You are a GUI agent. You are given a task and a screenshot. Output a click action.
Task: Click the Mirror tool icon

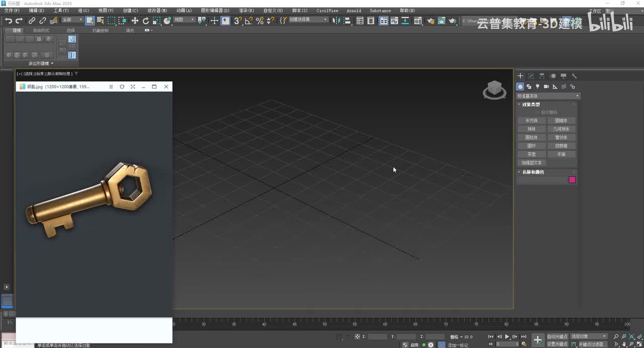336,21
